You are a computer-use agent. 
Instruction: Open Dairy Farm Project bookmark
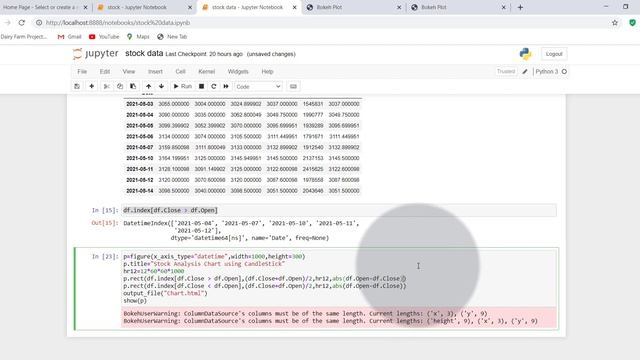pos(24,37)
